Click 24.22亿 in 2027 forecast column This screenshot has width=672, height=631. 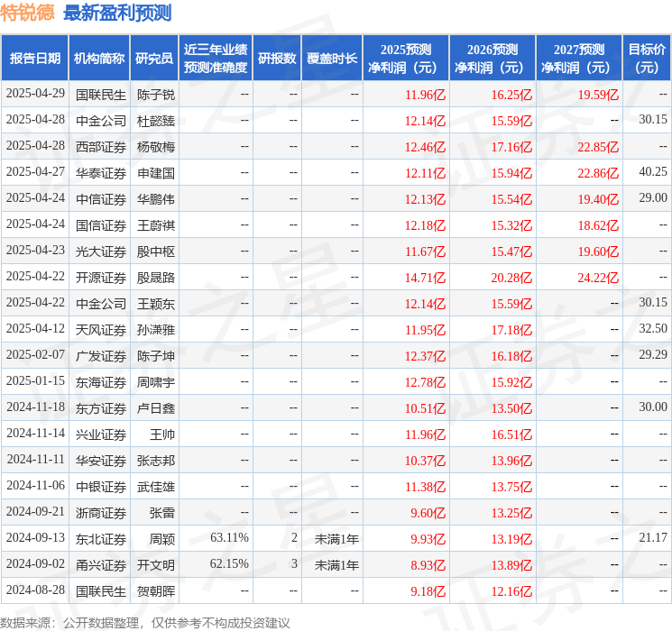point(598,278)
